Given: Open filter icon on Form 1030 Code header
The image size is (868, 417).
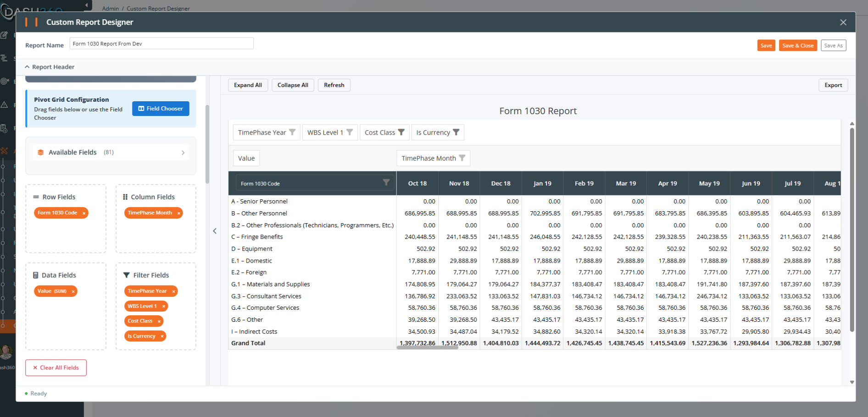Looking at the screenshot, I should [386, 182].
